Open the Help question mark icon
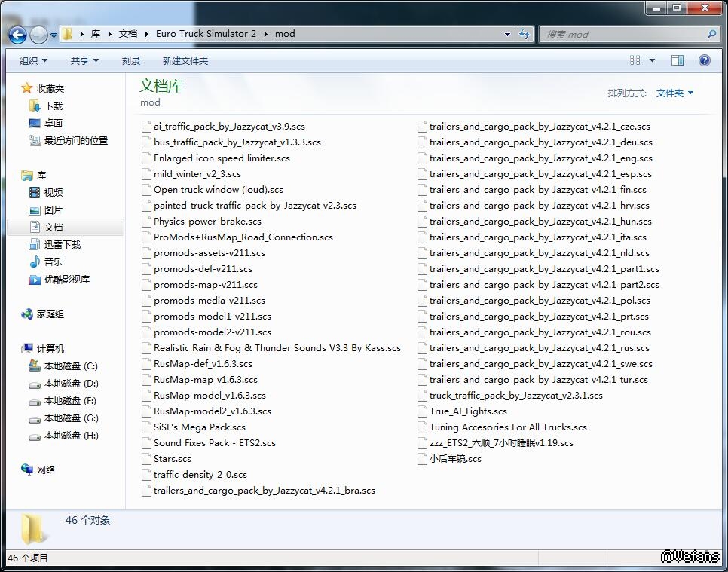Viewport: 728px width, 572px height. click(x=705, y=60)
